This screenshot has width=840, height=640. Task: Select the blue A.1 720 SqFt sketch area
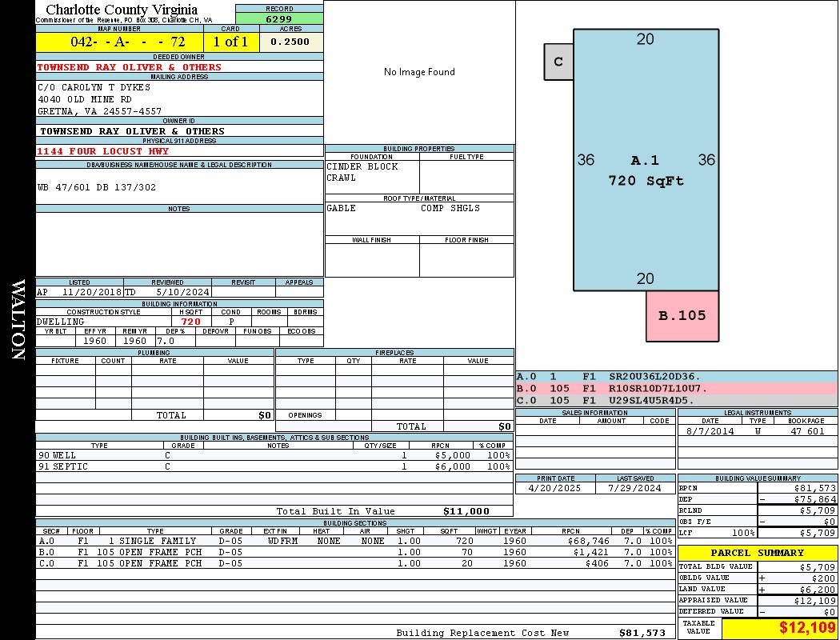(x=646, y=160)
